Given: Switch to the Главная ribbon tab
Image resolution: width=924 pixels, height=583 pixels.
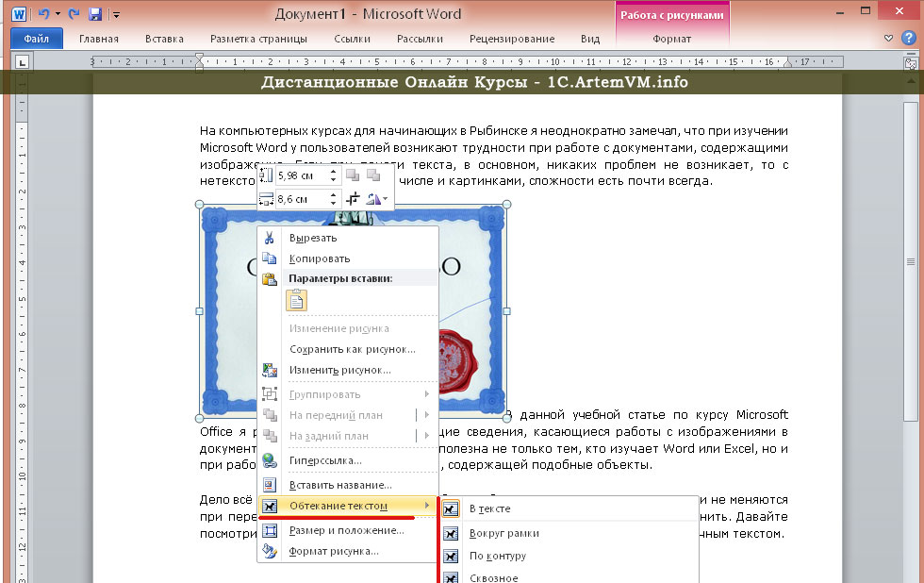Looking at the screenshot, I should [x=99, y=39].
